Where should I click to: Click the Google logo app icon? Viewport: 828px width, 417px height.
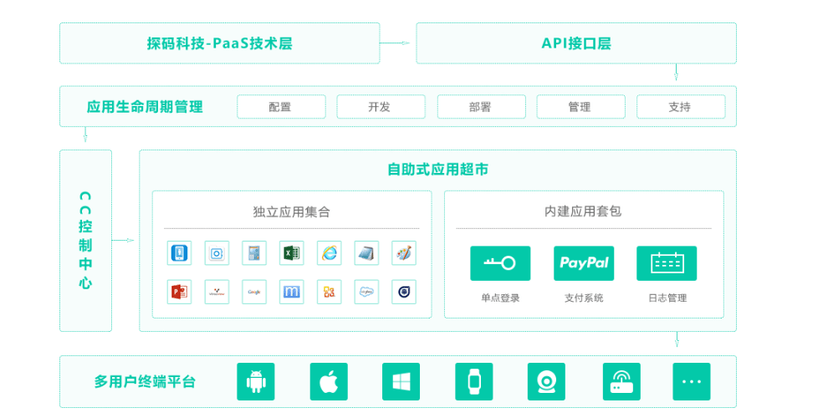click(x=254, y=291)
